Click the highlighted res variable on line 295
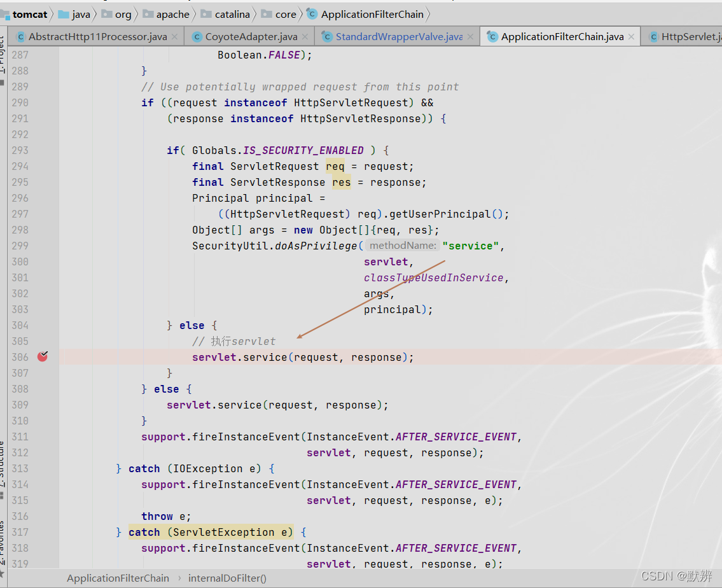Viewport: 722px width, 588px height. click(341, 183)
